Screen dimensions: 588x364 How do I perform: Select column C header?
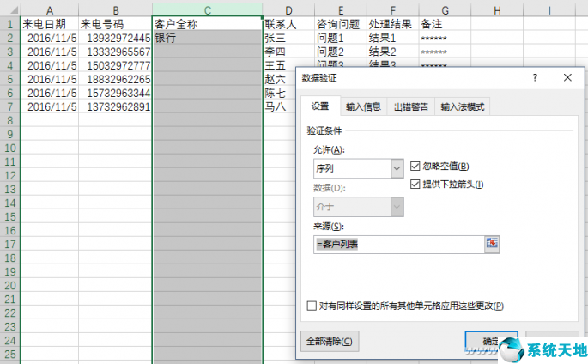click(x=207, y=9)
